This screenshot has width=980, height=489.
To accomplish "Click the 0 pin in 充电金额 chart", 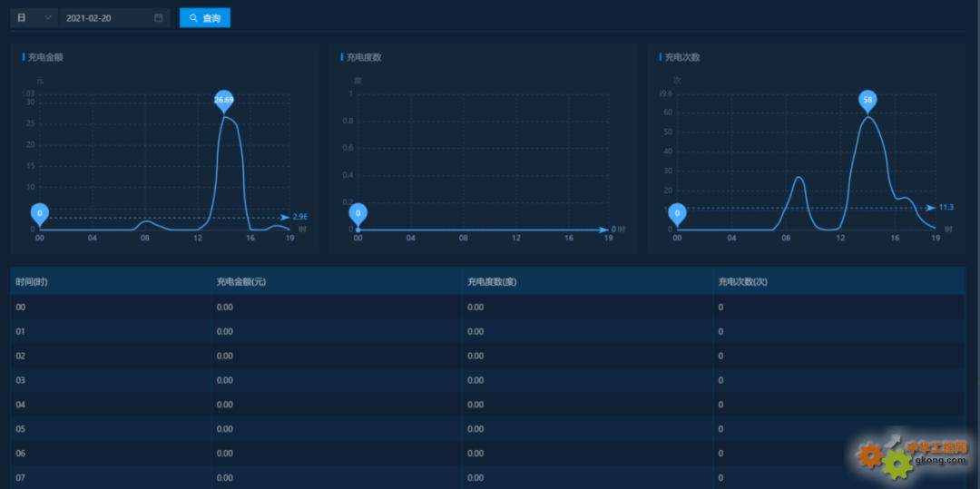I will (x=39, y=213).
